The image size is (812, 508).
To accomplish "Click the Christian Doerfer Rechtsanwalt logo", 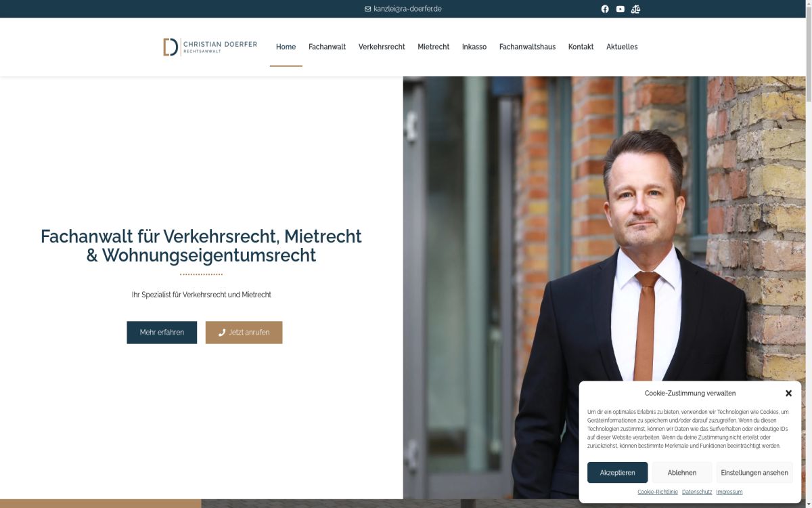I will coord(210,47).
